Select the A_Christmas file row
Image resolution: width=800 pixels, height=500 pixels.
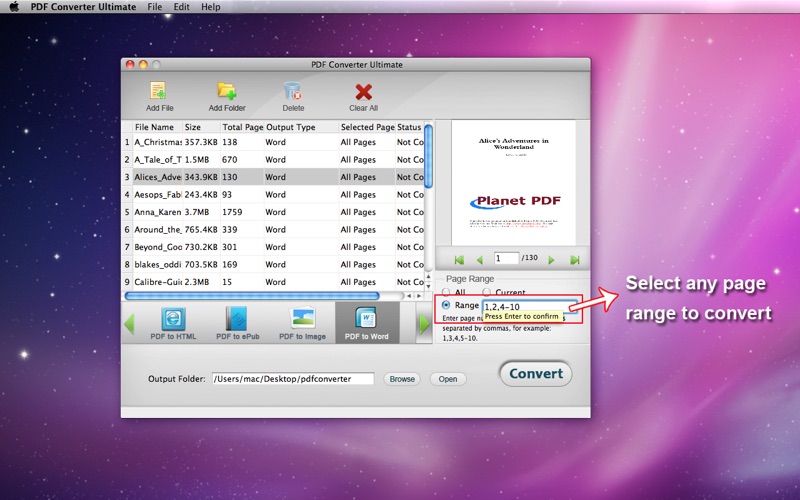click(x=273, y=142)
